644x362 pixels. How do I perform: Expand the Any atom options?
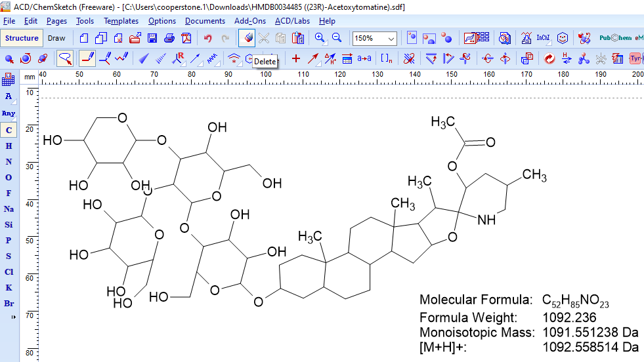tap(9, 113)
